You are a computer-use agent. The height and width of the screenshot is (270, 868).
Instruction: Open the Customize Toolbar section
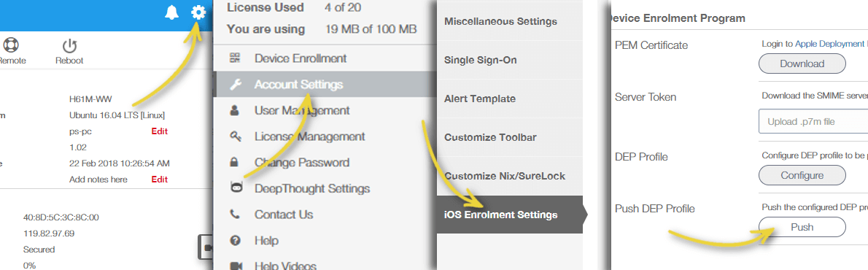509,138
